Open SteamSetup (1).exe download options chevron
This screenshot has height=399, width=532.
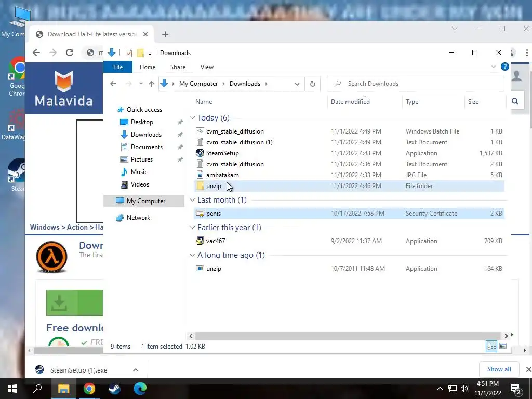tap(136, 370)
